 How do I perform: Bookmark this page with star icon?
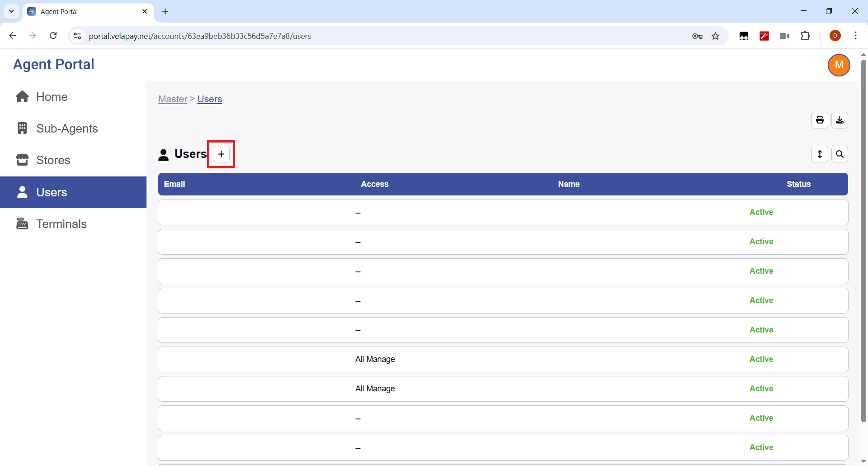point(715,36)
